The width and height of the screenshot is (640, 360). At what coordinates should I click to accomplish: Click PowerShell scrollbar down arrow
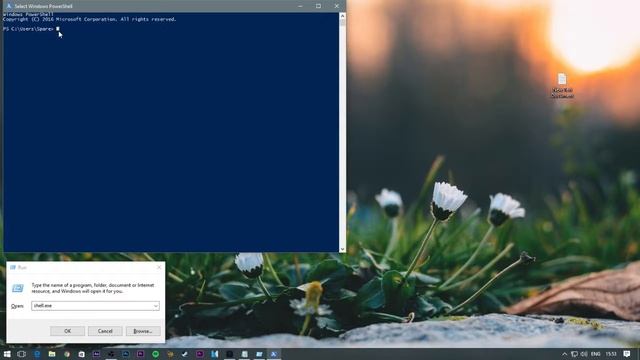click(x=342, y=249)
